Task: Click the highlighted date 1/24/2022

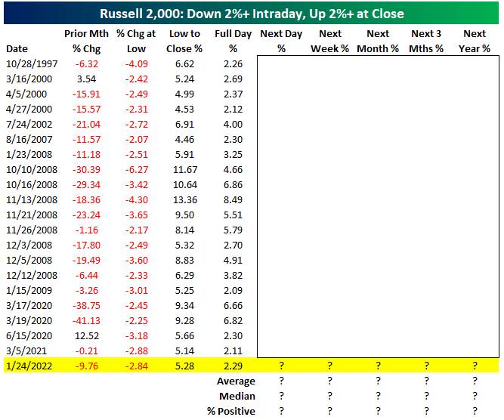Action: tap(29, 366)
